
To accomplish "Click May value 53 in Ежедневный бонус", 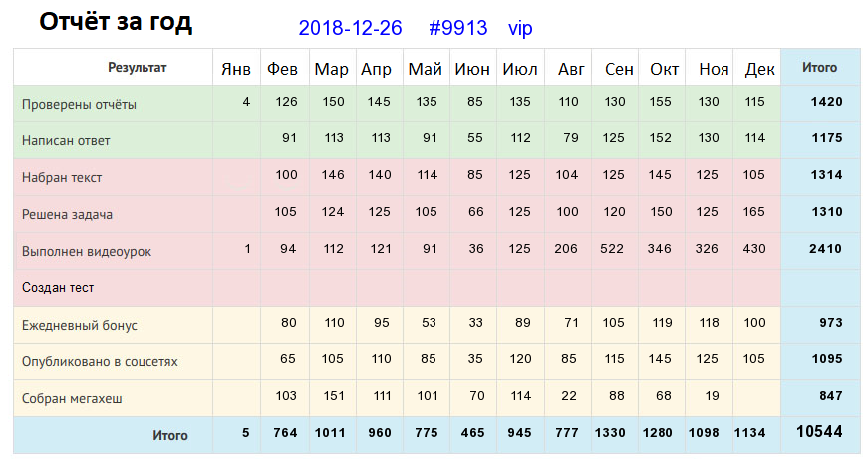I will 429,323.
